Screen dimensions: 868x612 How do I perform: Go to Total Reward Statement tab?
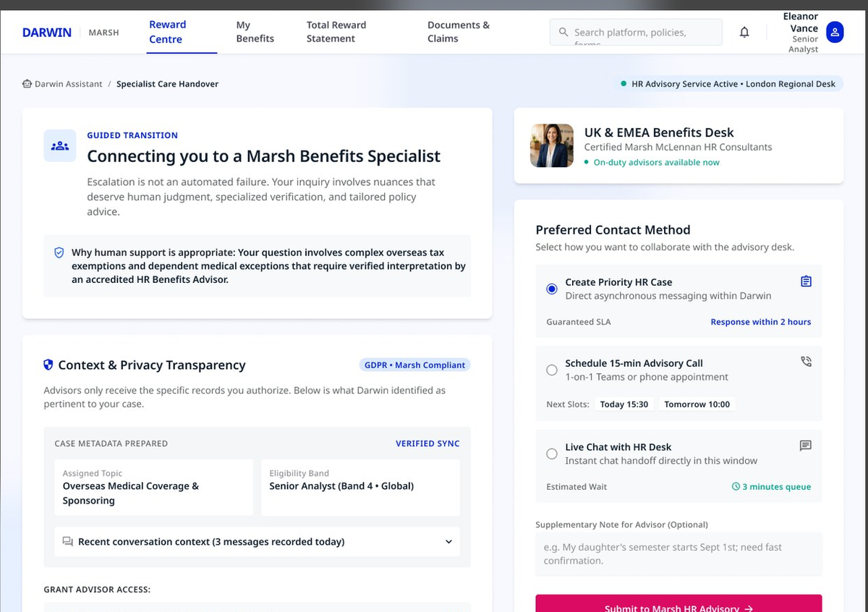click(336, 32)
